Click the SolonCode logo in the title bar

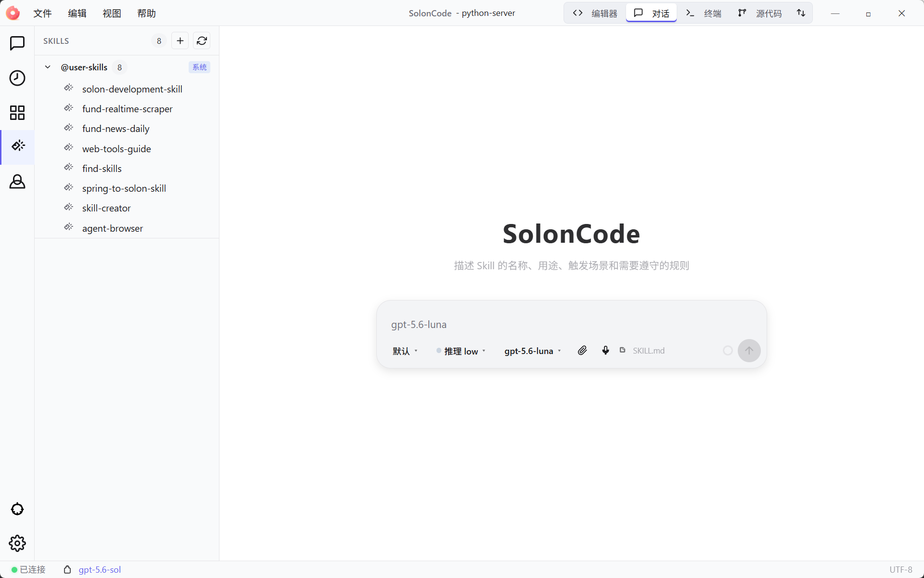click(x=13, y=13)
